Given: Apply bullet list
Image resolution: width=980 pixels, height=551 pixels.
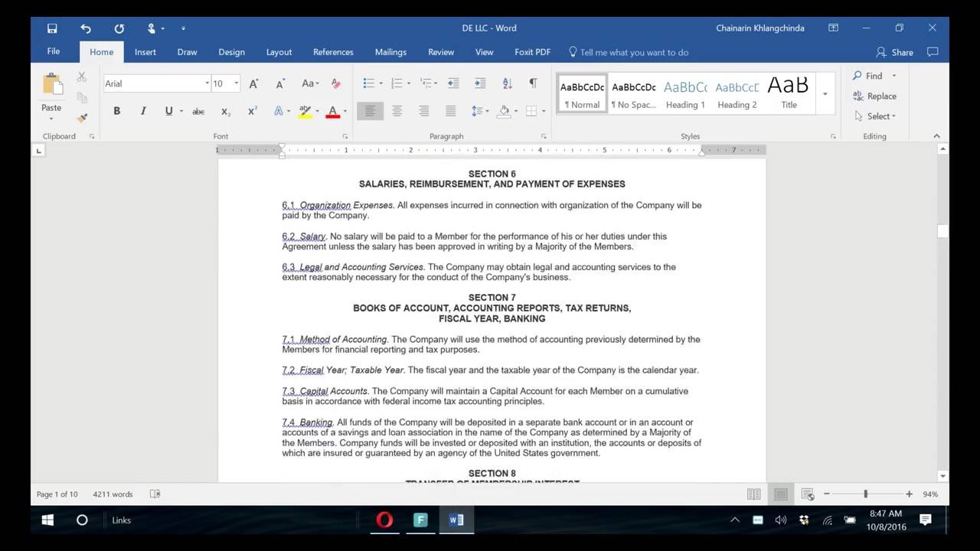Looking at the screenshot, I should 368,83.
